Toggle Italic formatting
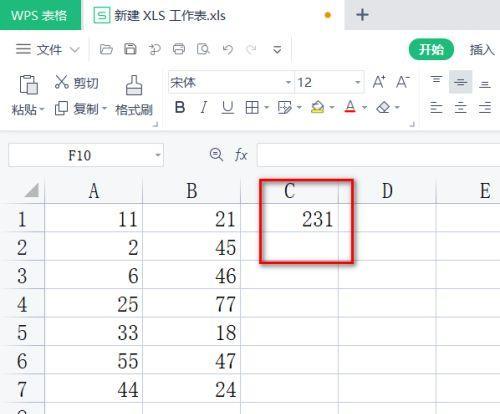Screen dimensions: 500x414 point(204,107)
